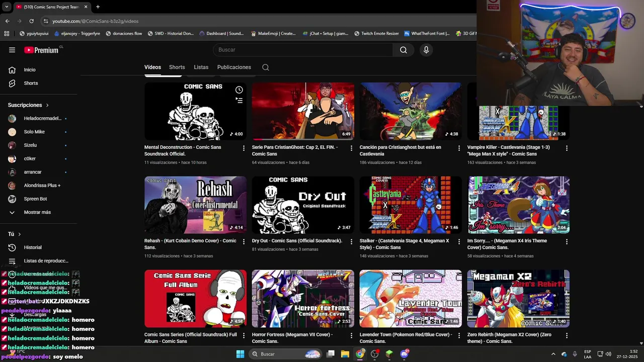Click into the YouTube Buscar search field
644x362 pixels.
[302, 50]
